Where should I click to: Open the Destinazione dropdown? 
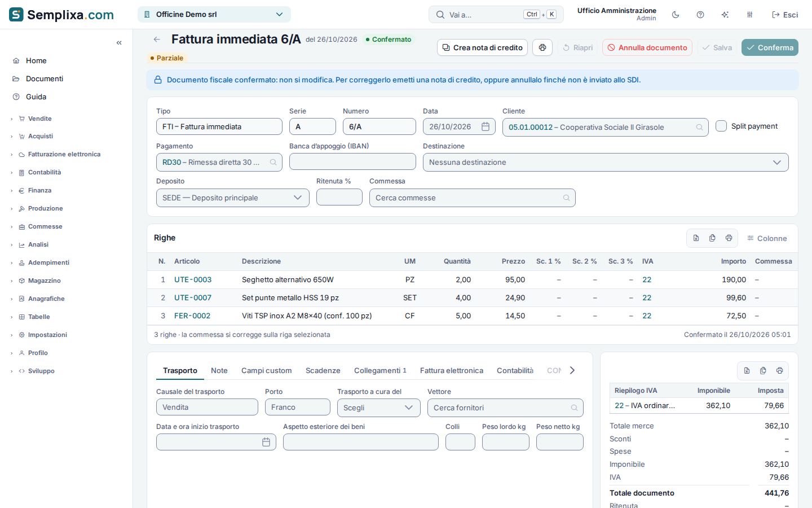pos(606,163)
